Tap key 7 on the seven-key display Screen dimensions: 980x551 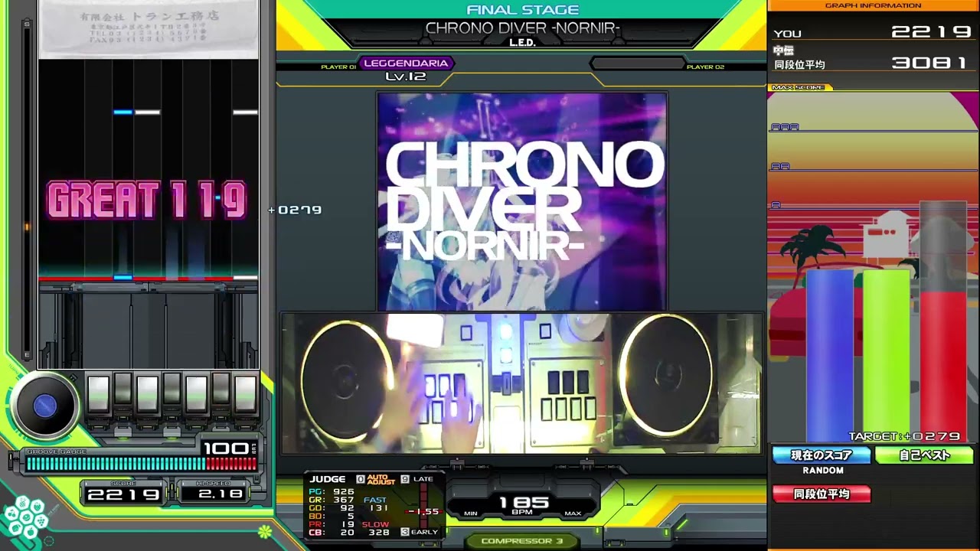245,394
